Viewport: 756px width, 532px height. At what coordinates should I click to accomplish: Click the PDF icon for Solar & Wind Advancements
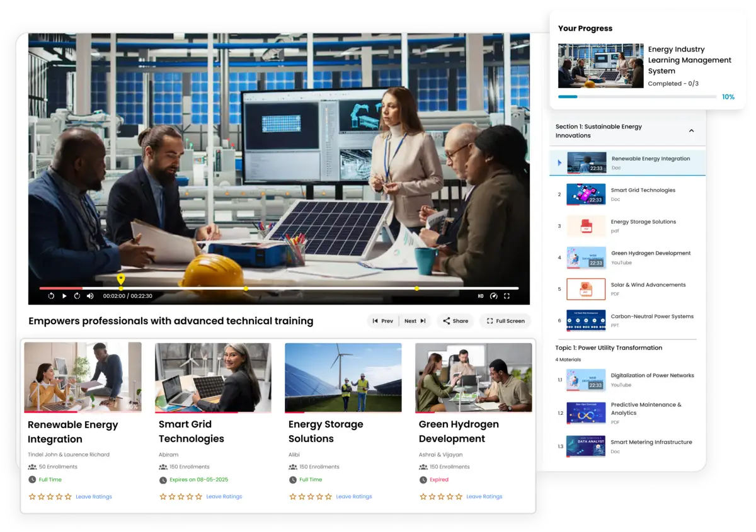point(585,288)
